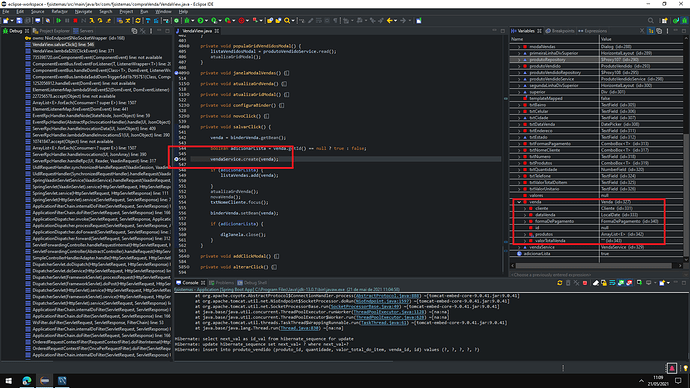690x388 pixels.
Task: Select the VendaView.salvarClick stack frame
Action: [x=63, y=44]
